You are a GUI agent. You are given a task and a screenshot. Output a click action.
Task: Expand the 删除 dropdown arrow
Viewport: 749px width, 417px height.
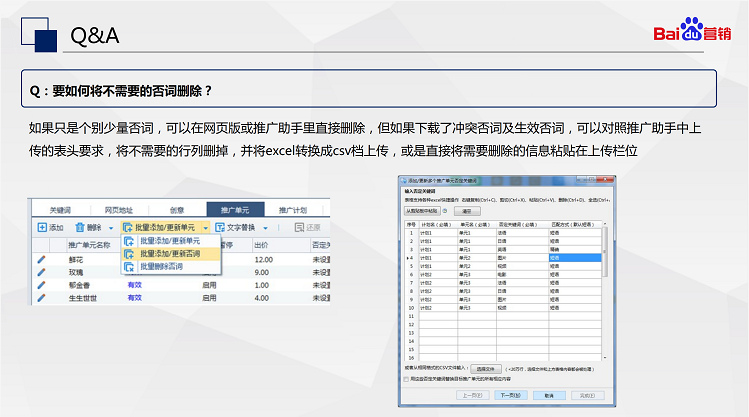point(111,228)
